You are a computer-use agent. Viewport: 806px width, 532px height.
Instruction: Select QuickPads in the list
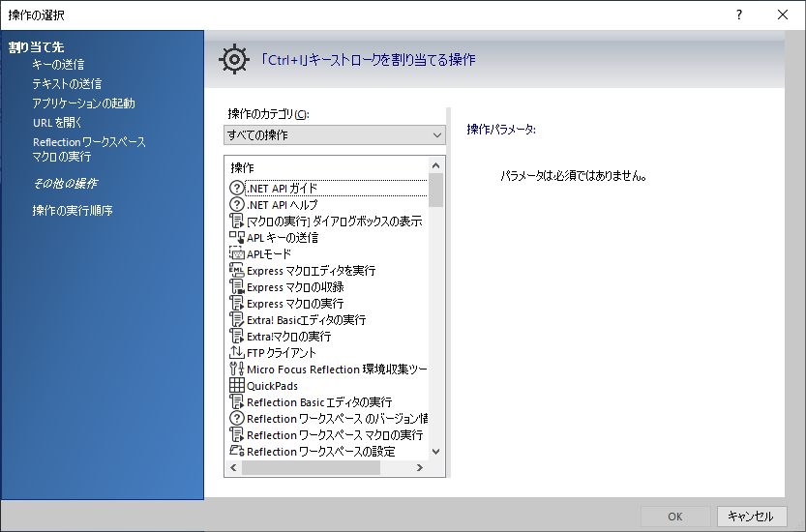tap(272, 386)
